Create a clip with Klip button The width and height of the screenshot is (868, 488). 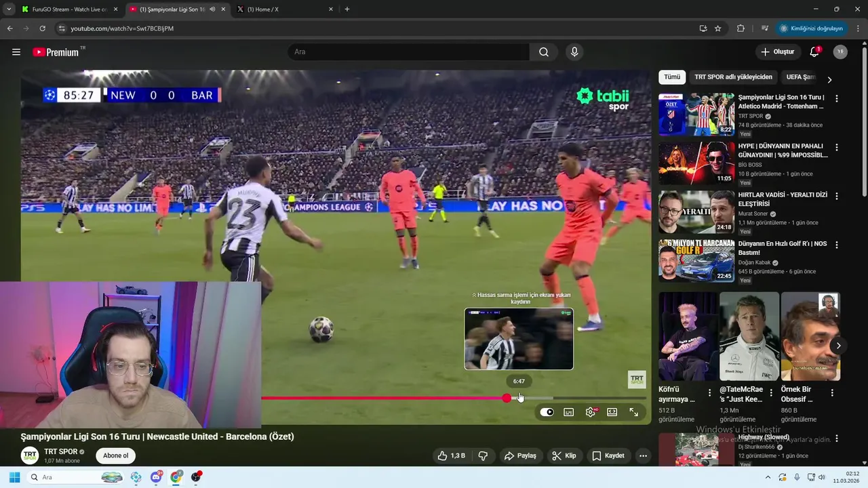pyautogui.click(x=564, y=455)
